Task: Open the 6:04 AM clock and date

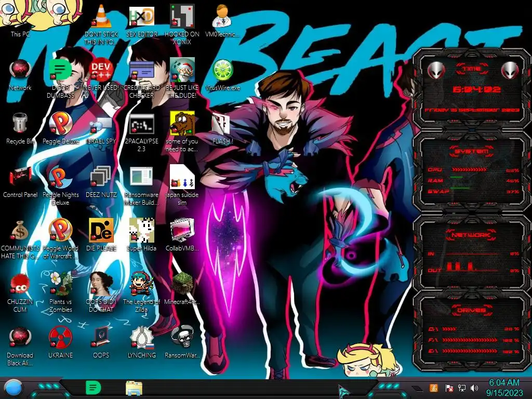Action: tap(504, 388)
